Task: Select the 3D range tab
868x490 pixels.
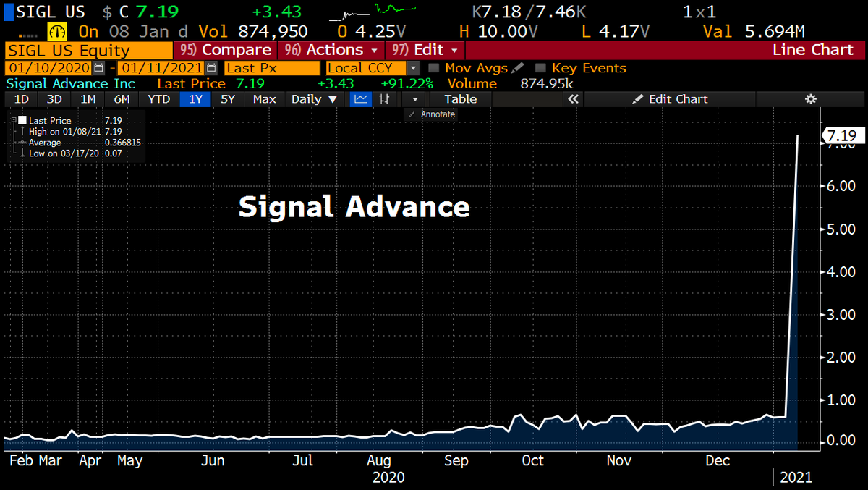Action: [x=54, y=99]
